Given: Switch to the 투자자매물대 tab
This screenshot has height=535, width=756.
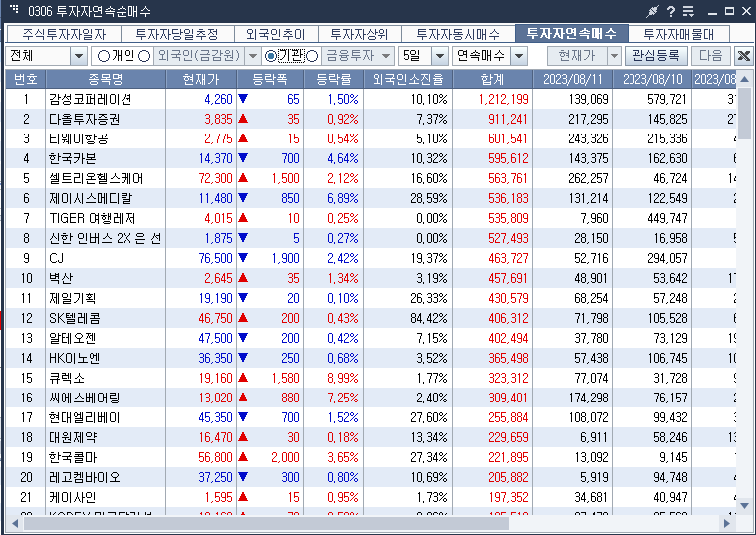Looking at the screenshot, I should [x=679, y=34].
